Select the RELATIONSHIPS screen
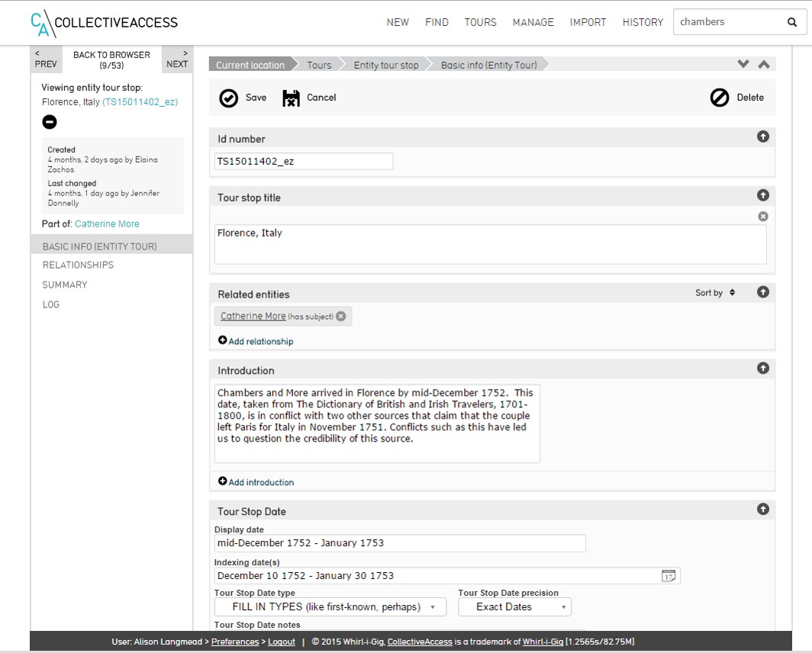Screen dimensions: 812x653 [78, 265]
